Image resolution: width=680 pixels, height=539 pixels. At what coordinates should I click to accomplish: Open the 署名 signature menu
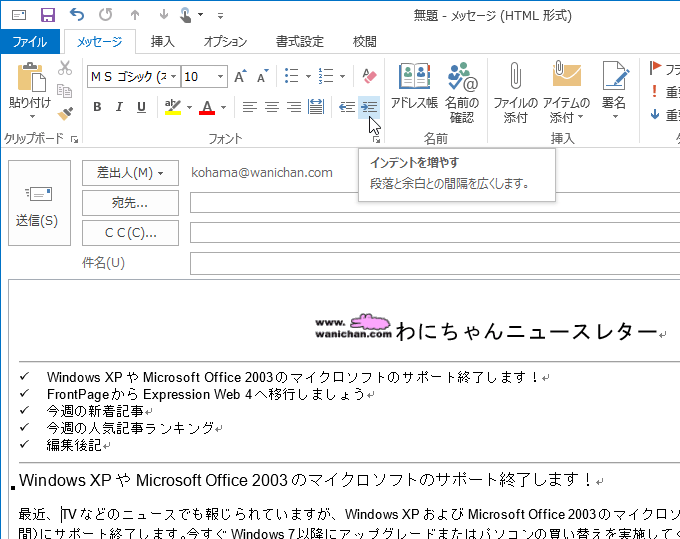(614, 91)
